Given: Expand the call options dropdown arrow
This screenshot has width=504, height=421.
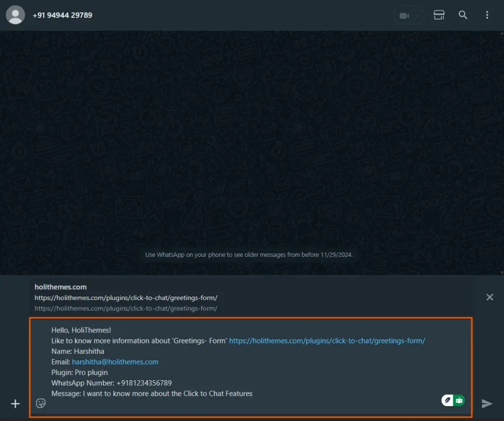Looking at the screenshot, I should tap(417, 15).
